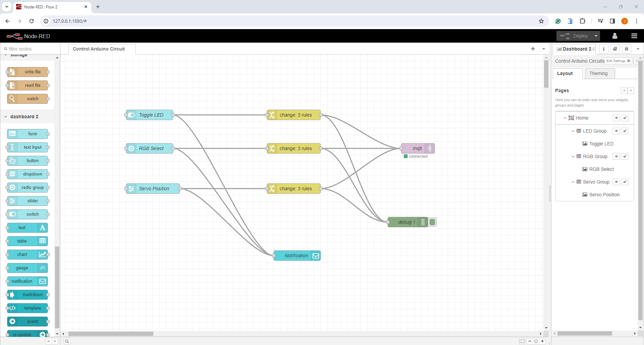Viewport: 644px width, 345px height.
Task: Select the Toggle LED flow node
Action: [x=150, y=115]
